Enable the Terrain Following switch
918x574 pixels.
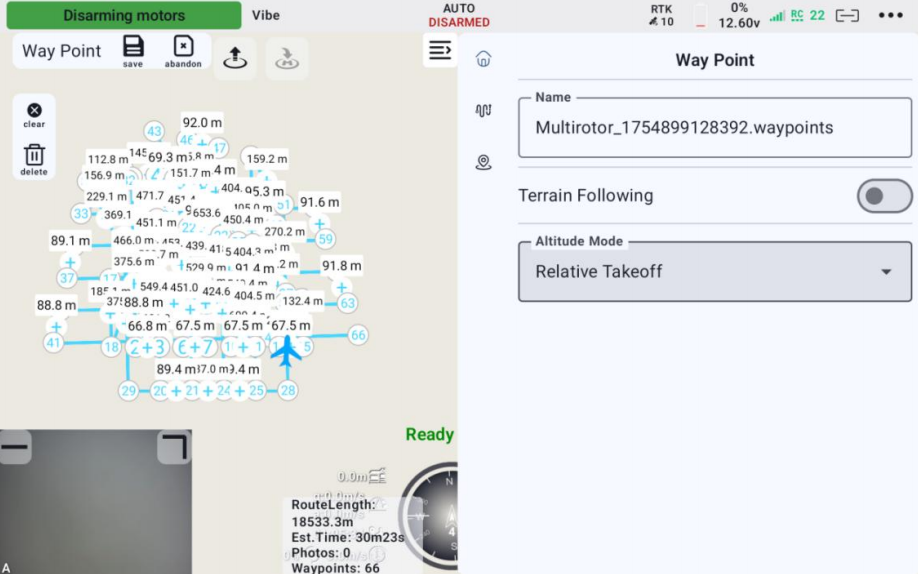884,196
